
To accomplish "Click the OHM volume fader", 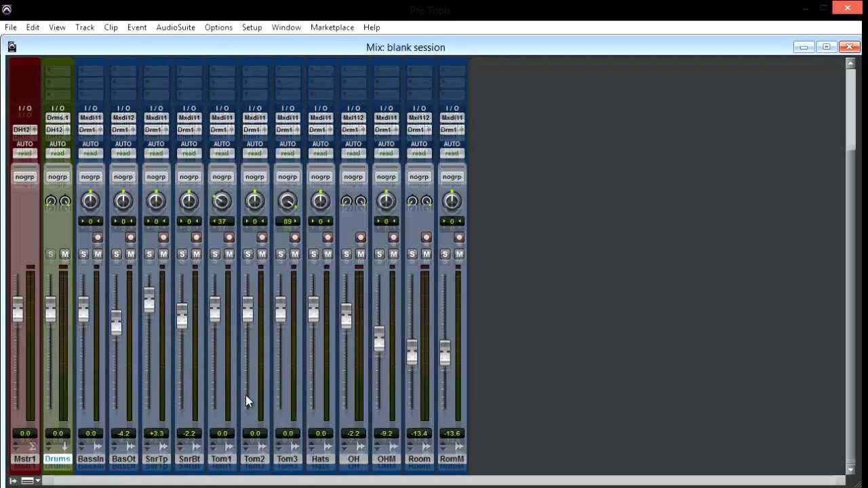I will coord(379,340).
